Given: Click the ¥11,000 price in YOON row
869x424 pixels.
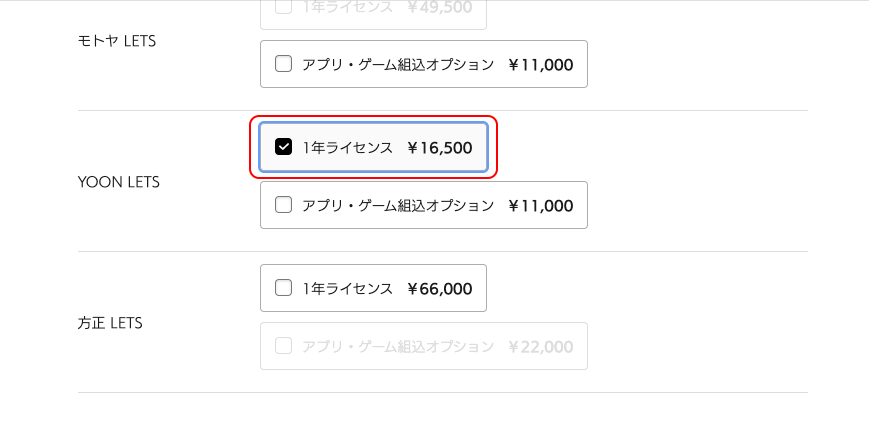Looking at the screenshot, I should (540, 206).
